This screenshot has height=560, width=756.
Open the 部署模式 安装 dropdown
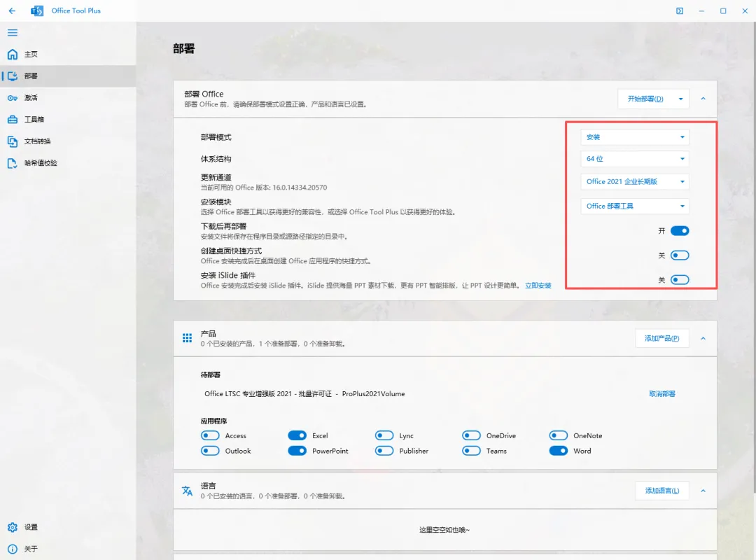(x=634, y=137)
